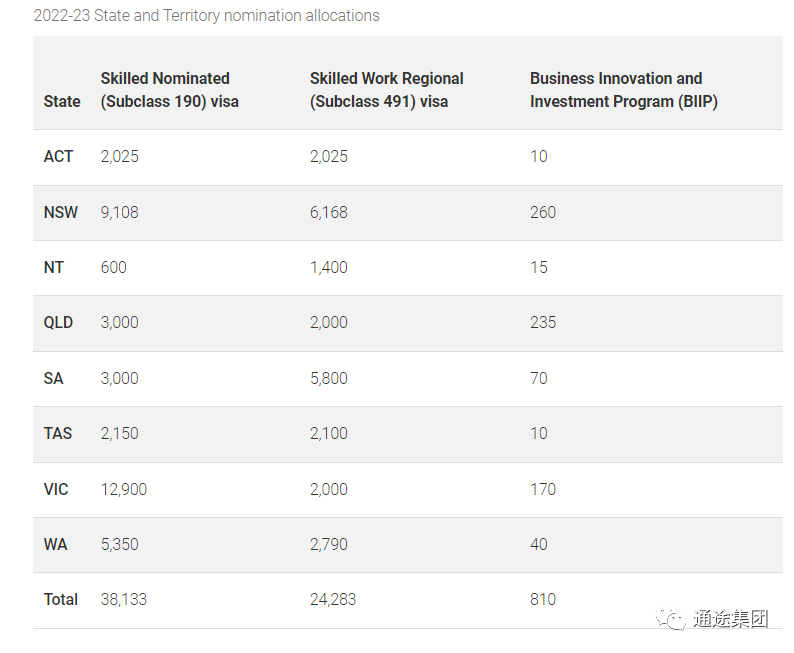Click the Skilled Nominated (Subclass 190) visa header
The height and width of the screenshot is (653, 794).
170,90
